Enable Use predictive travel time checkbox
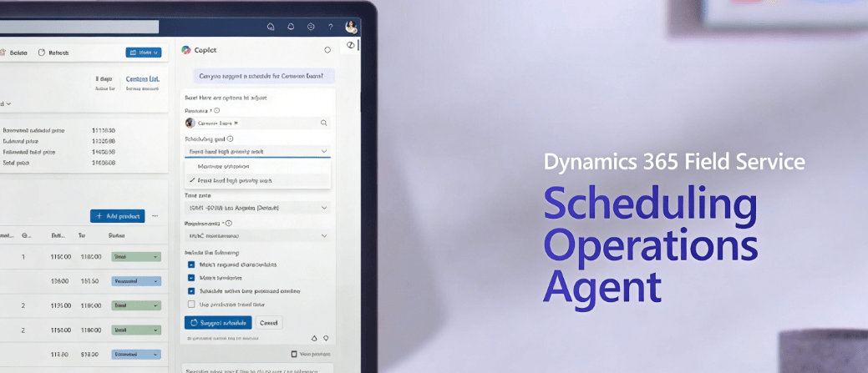The width and height of the screenshot is (868, 373). (x=192, y=304)
